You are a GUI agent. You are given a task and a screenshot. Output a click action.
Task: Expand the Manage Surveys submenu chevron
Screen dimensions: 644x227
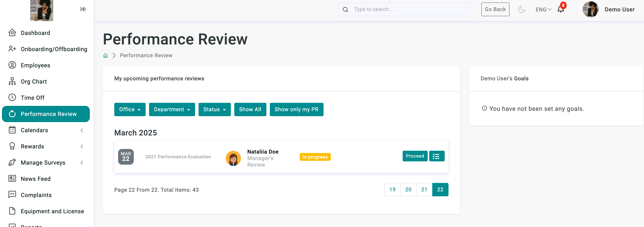tap(82, 163)
